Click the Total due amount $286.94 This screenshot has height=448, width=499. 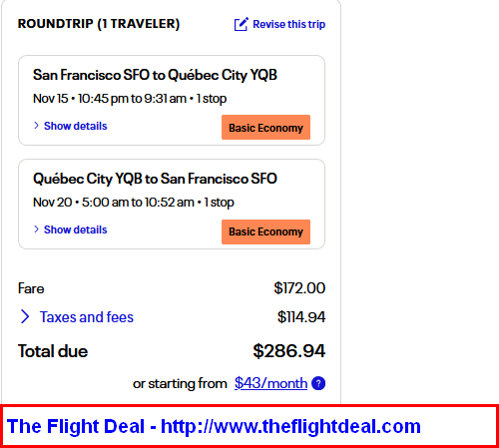(x=289, y=351)
